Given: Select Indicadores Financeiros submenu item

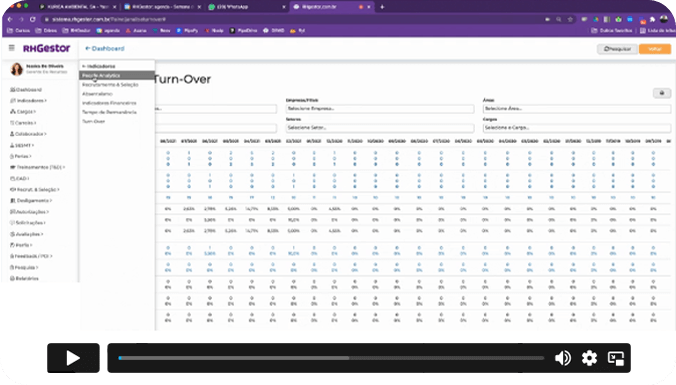Looking at the screenshot, I should coord(109,103).
